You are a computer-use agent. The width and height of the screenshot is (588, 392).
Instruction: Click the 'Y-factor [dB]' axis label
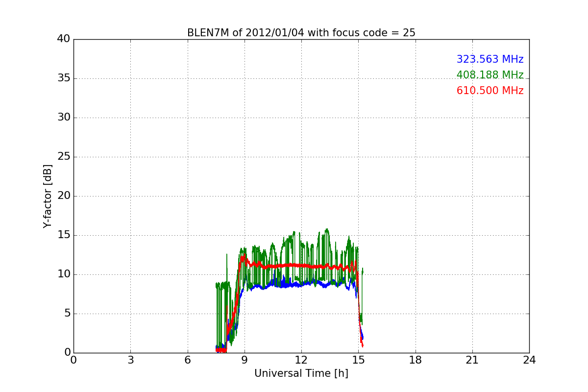(47, 196)
